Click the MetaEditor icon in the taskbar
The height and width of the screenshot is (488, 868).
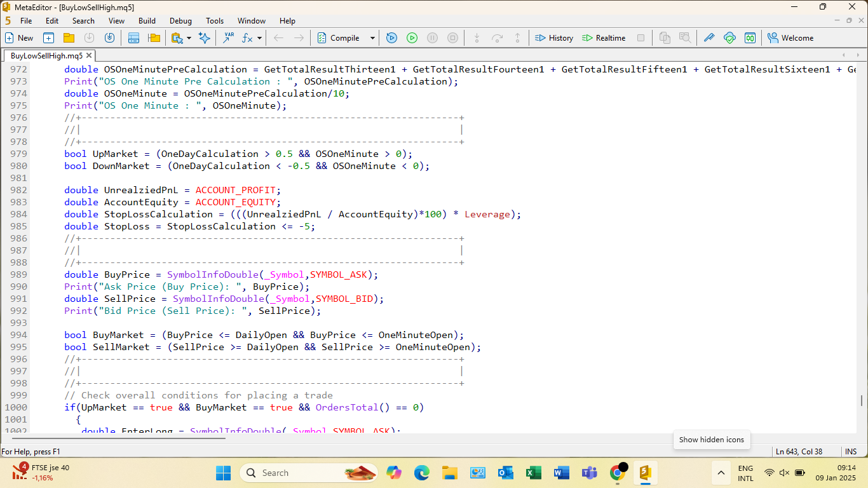point(646,473)
